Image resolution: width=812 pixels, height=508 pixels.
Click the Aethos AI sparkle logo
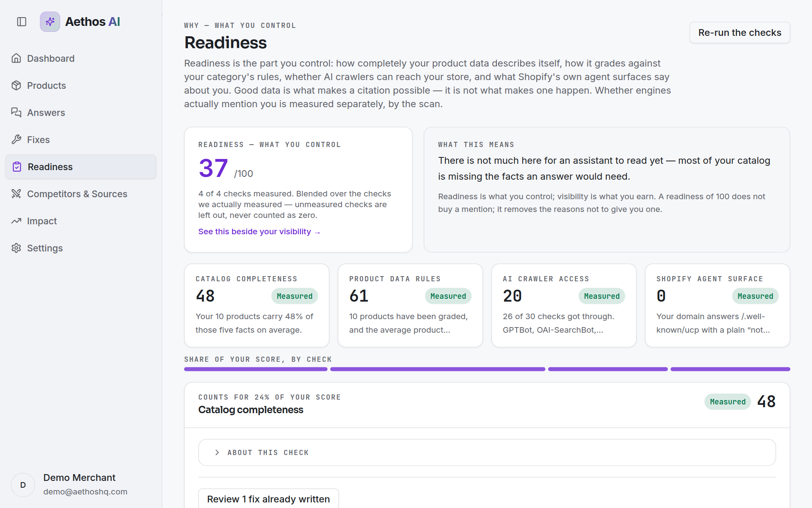click(x=50, y=22)
